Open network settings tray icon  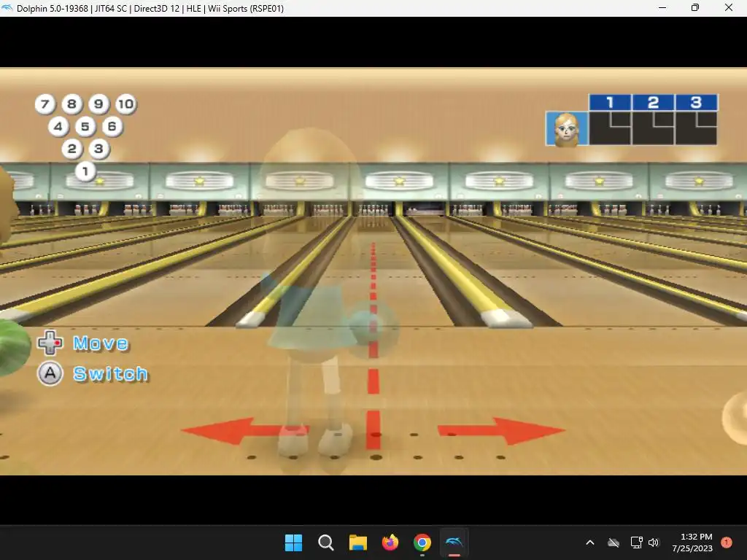pos(636,542)
